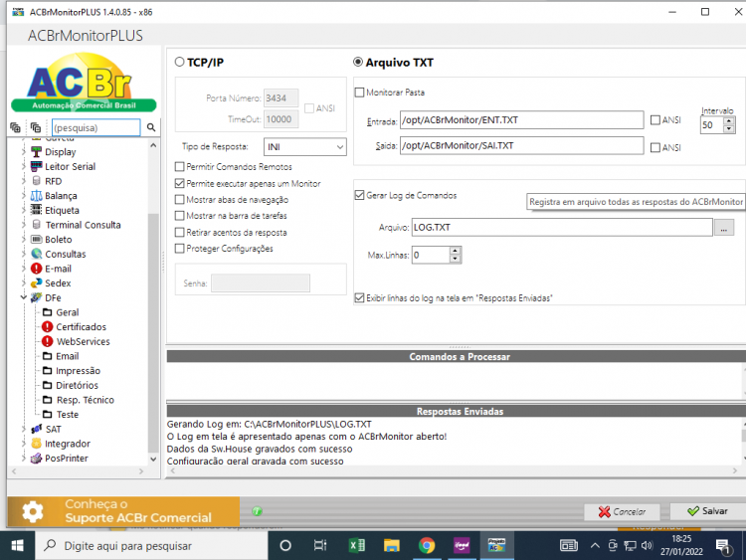This screenshot has width=746, height=560.
Task: Open the Tipo de Resposta dropdown
Action: 305,147
